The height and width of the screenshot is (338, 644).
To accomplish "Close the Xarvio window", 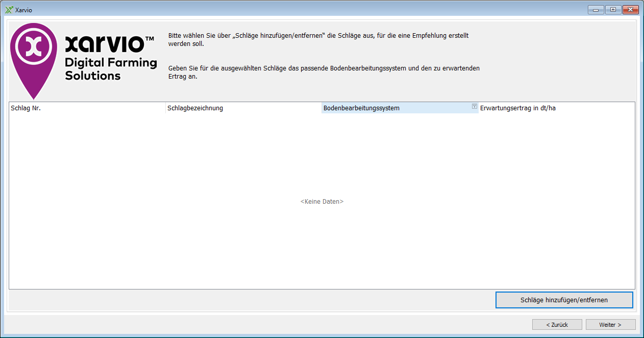I will [631, 10].
